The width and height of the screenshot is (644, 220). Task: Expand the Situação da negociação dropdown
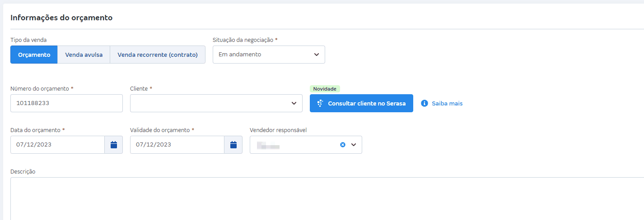[269, 55]
